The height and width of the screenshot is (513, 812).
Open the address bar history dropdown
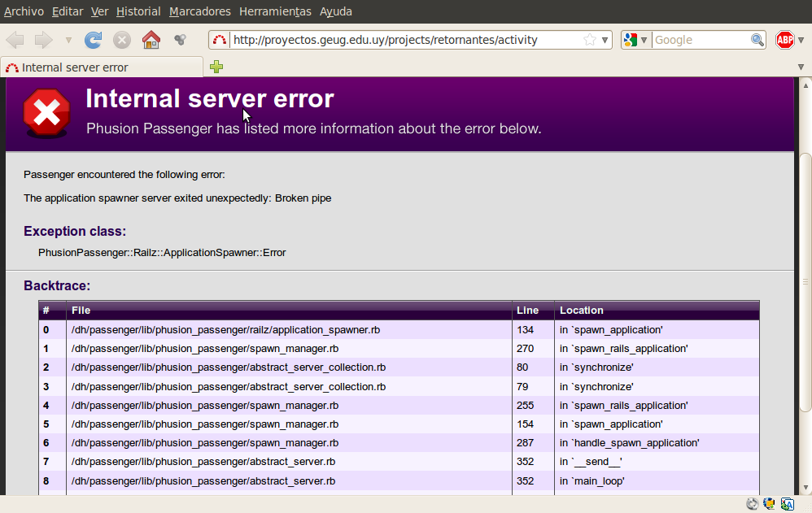click(x=605, y=40)
